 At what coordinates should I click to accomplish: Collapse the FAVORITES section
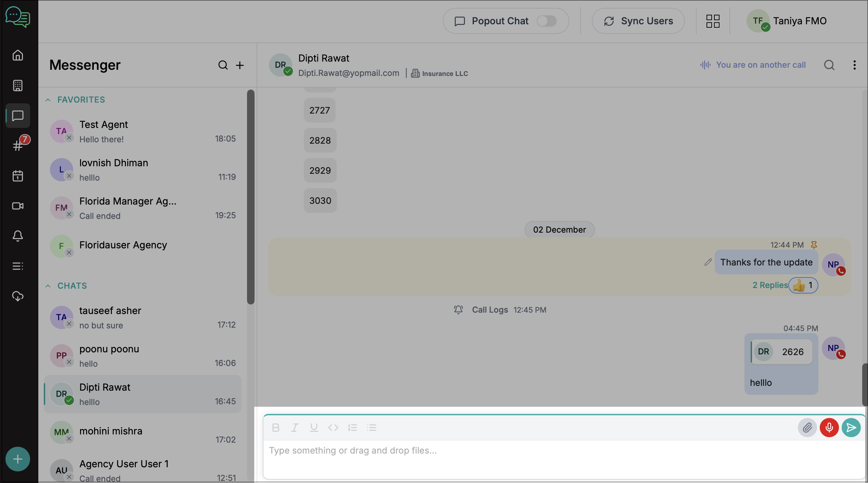click(x=48, y=100)
